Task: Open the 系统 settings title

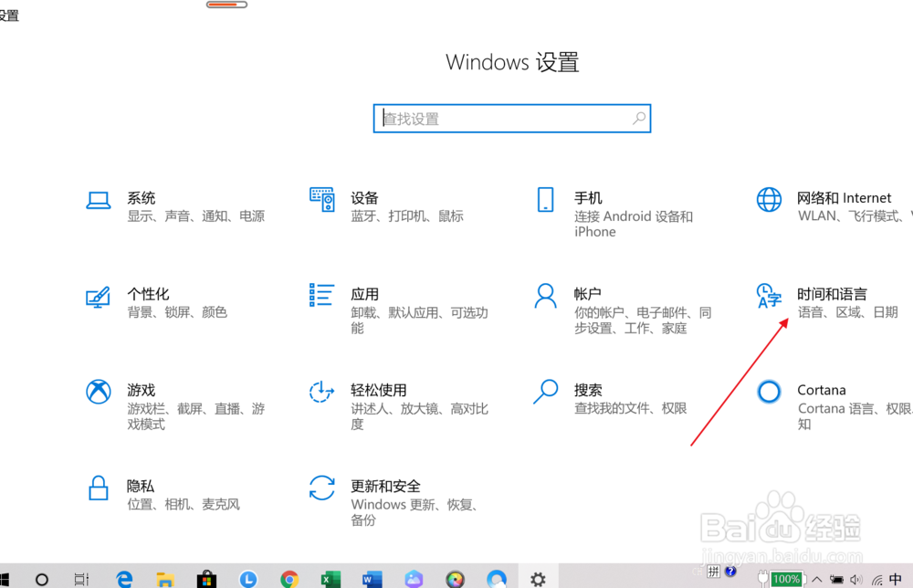Action: [x=142, y=198]
